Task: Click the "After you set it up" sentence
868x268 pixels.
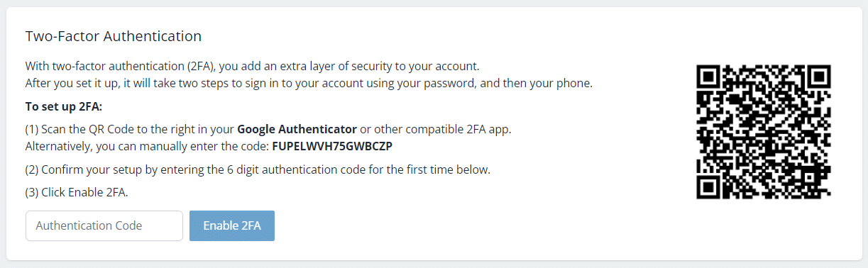Action: click(309, 84)
